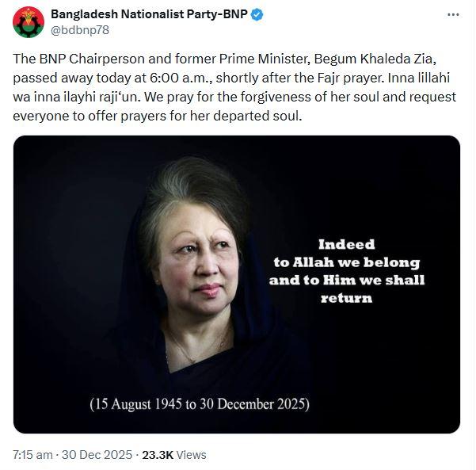Click the @bdbnp78 handle

[77, 33]
